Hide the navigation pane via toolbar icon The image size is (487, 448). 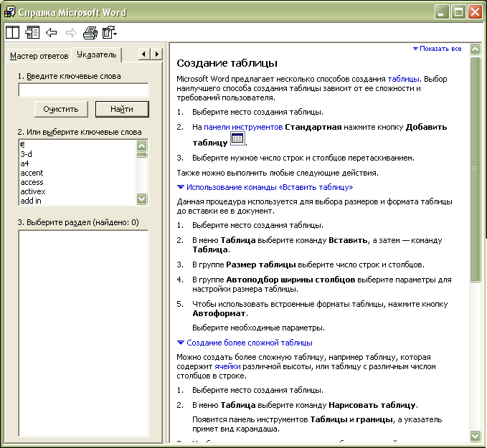tap(32, 32)
